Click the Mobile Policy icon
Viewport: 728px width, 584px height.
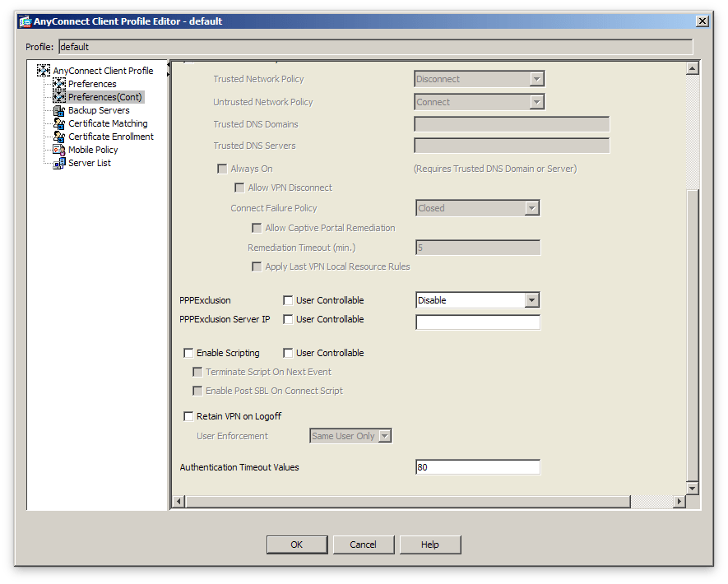point(60,149)
